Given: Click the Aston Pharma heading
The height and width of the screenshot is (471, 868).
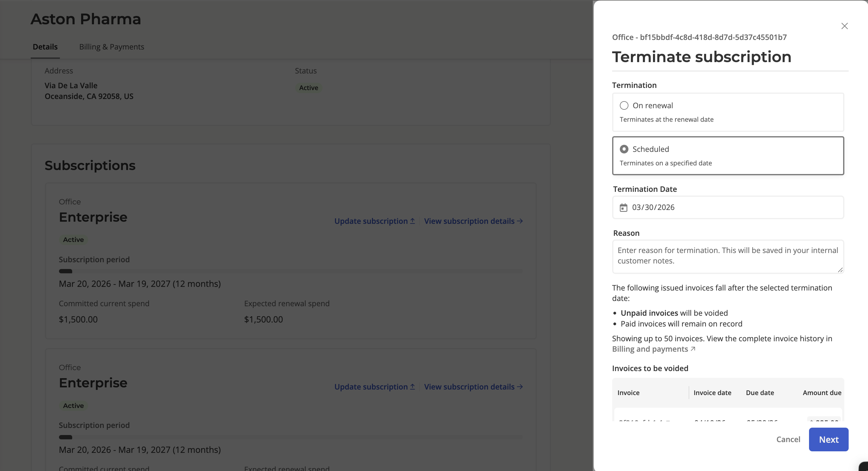Looking at the screenshot, I should [x=86, y=19].
